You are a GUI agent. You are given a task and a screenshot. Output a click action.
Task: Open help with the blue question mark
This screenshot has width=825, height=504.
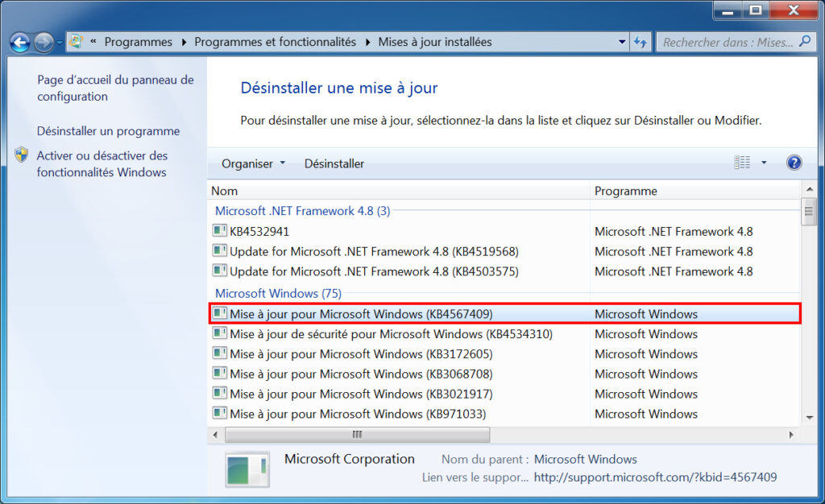click(794, 163)
